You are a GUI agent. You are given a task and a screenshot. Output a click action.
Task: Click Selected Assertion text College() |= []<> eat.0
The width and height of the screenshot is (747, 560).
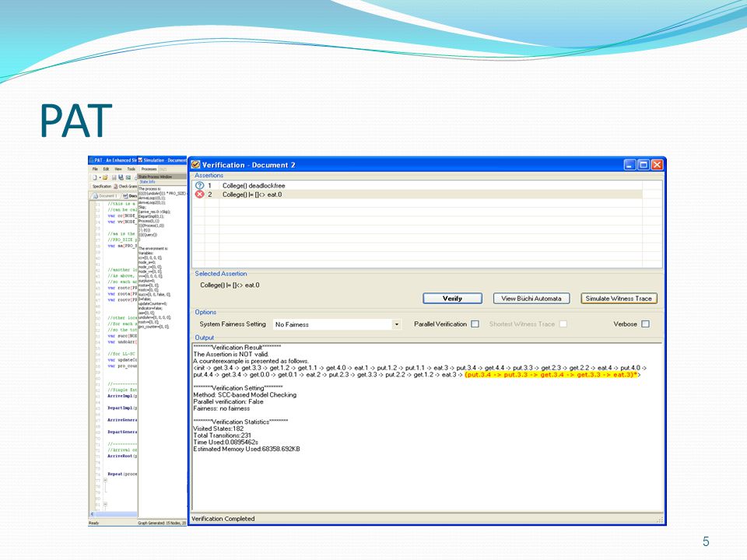(x=230, y=285)
